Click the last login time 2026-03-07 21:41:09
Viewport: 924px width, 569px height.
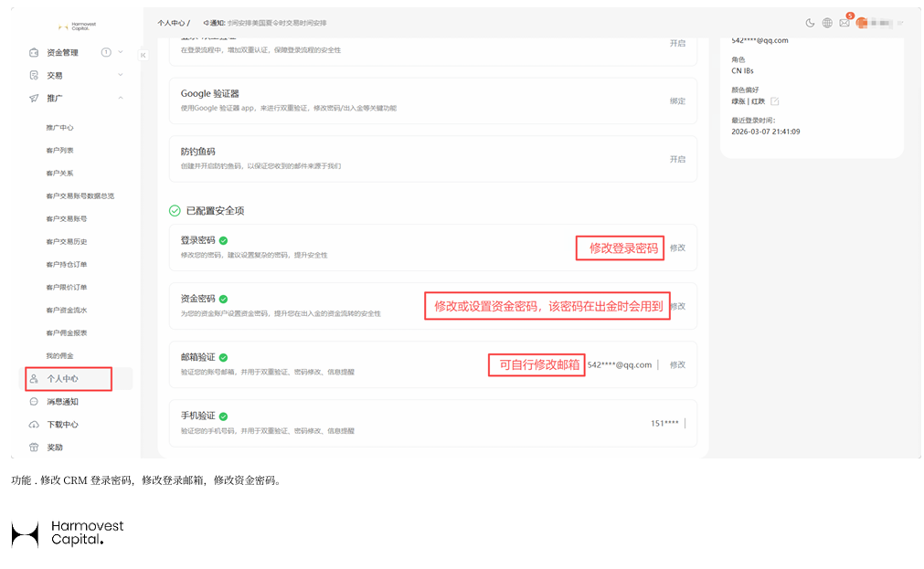pos(766,132)
